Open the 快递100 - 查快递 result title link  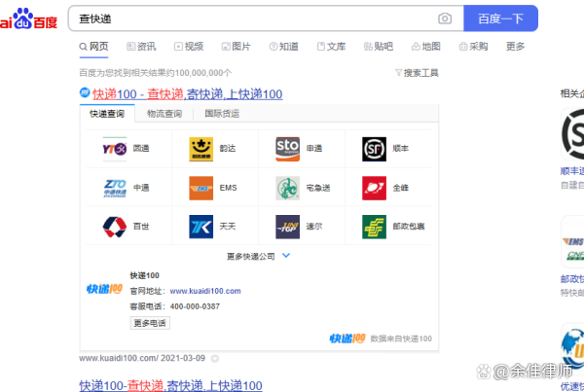(x=187, y=94)
